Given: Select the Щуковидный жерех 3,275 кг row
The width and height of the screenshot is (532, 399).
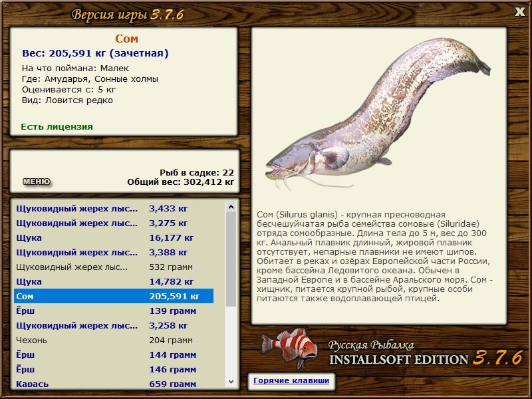Looking at the screenshot, I should 114,223.
